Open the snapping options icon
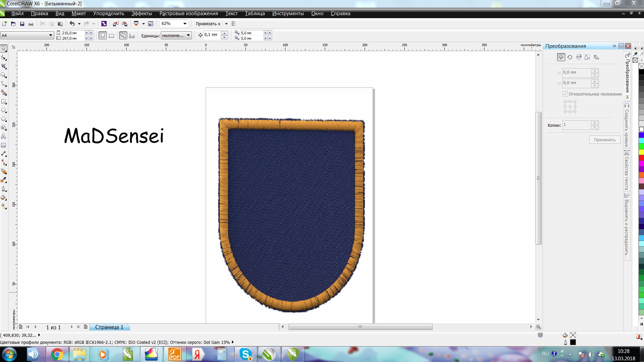The image size is (644, 362). (x=234, y=24)
